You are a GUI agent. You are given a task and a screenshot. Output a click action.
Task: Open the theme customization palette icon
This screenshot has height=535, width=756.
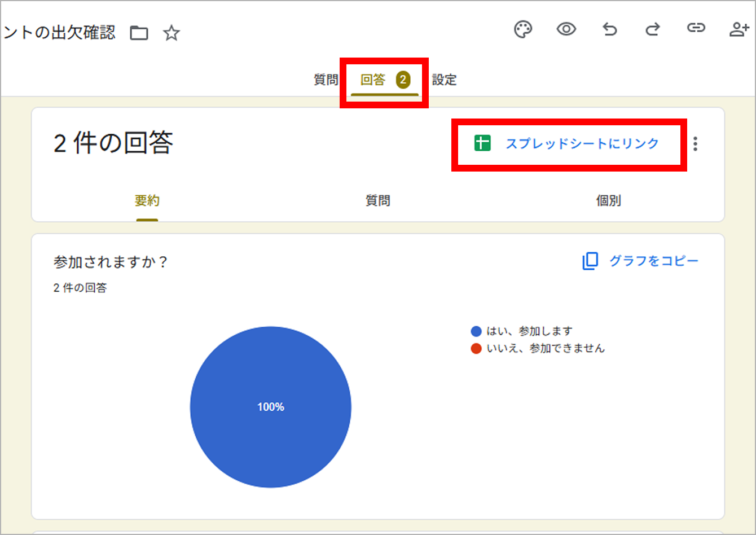point(523,29)
